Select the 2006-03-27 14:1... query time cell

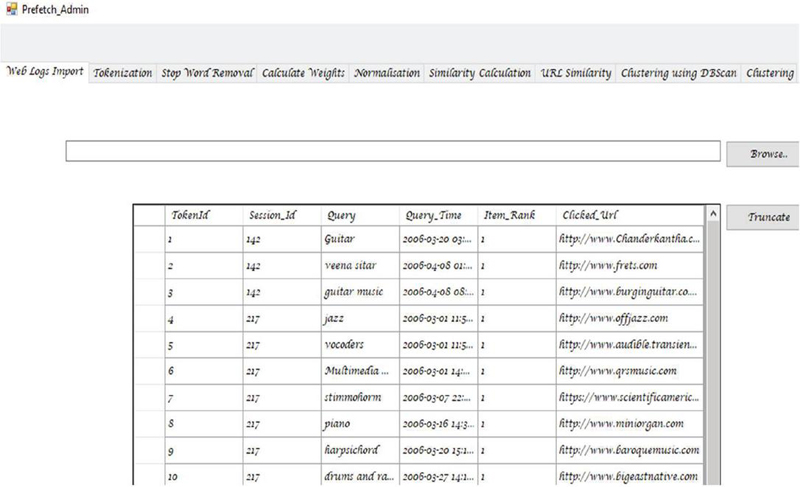[x=439, y=475]
